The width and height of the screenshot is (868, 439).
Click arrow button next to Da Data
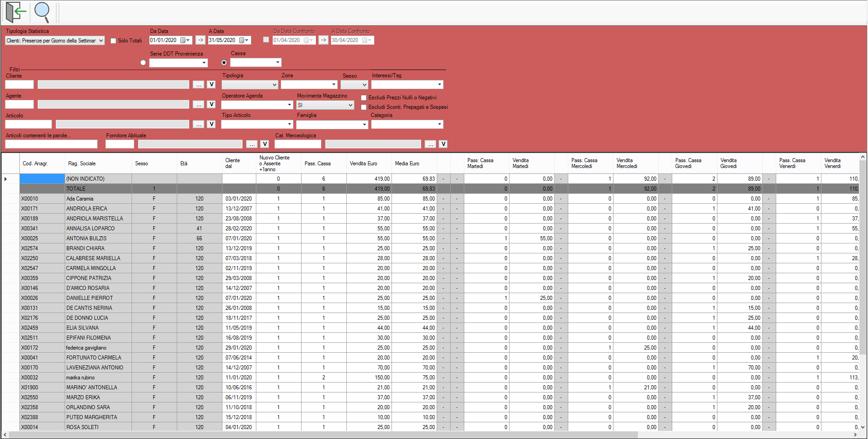pyautogui.click(x=201, y=40)
